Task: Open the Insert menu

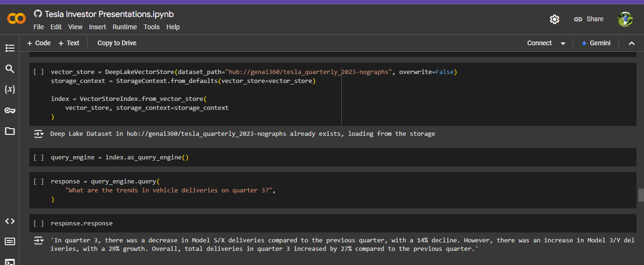Action: click(x=98, y=27)
